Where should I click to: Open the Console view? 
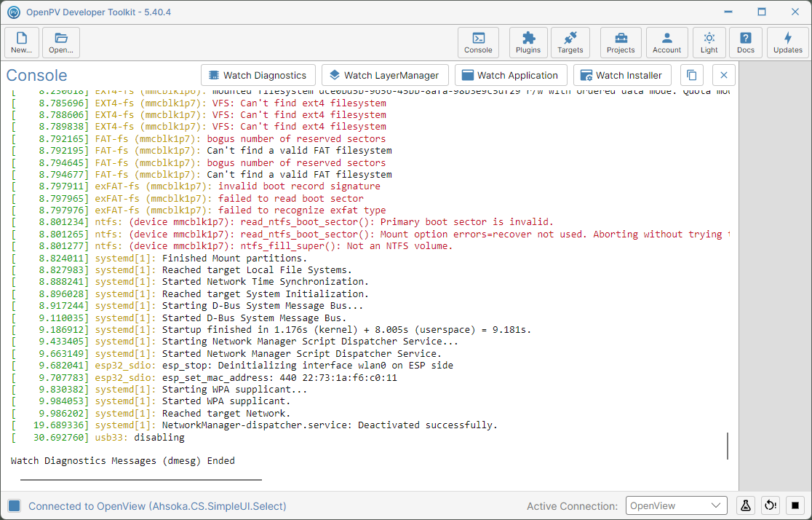pyautogui.click(x=478, y=42)
